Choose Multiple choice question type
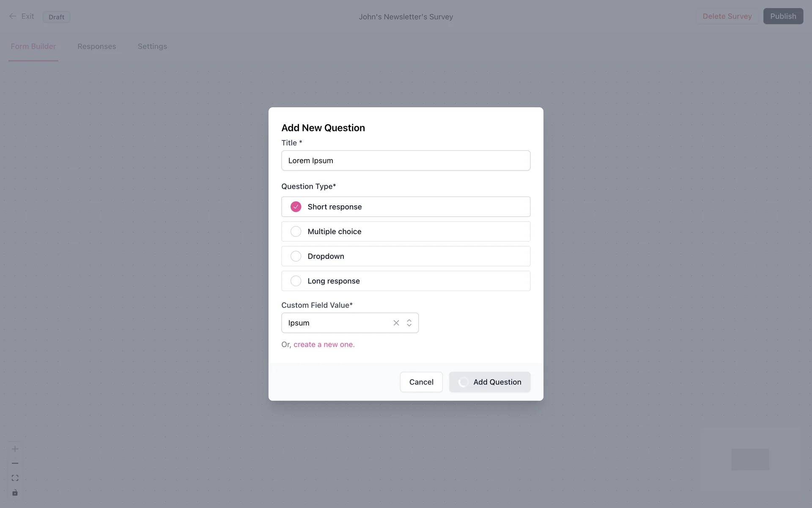 [296, 232]
